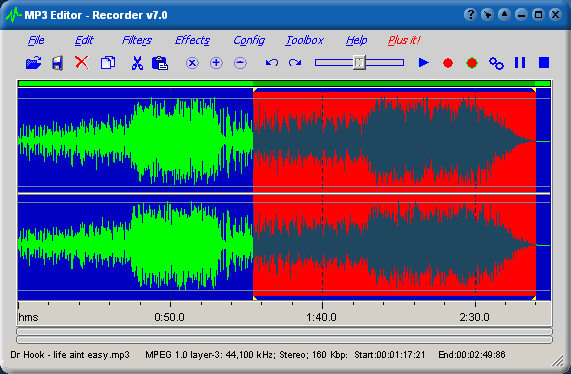Click the copy icon

coord(108,63)
